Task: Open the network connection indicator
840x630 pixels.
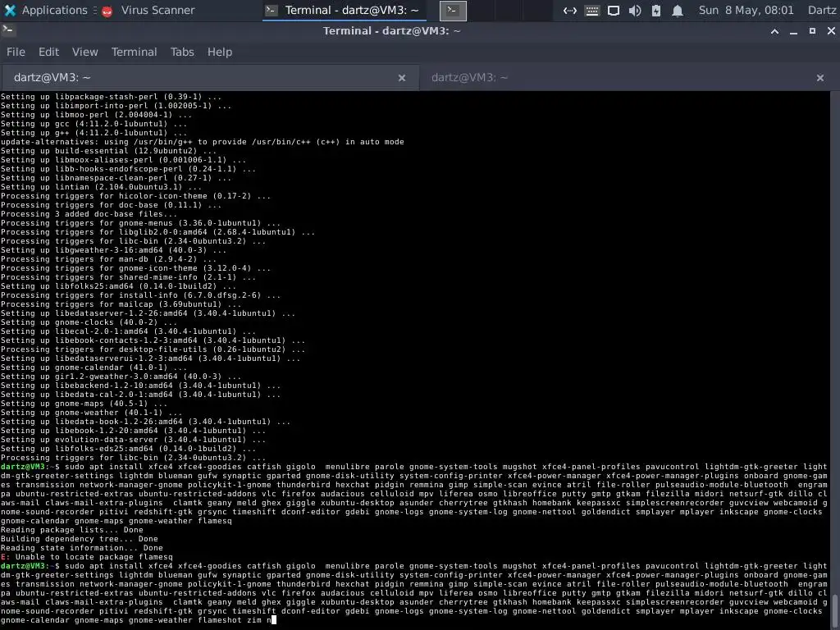Action: click(x=570, y=11)
